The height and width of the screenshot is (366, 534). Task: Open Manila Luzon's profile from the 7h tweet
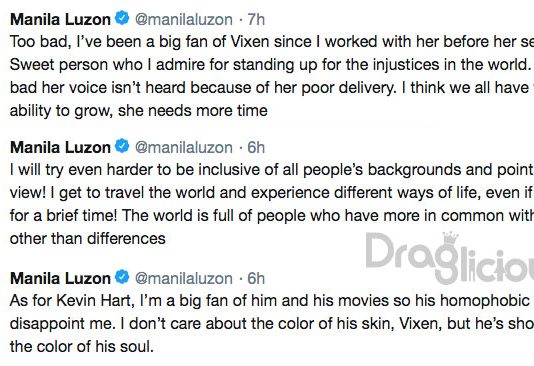(60, 19)
